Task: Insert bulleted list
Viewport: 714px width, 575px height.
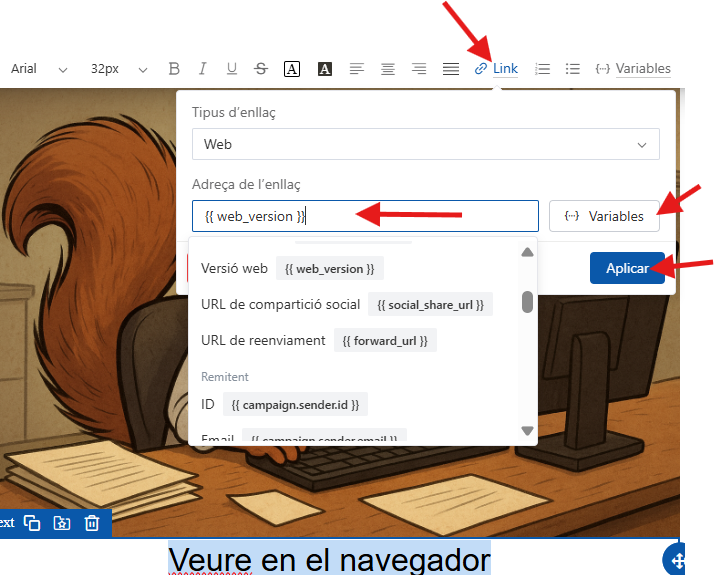Action: pos(572,69)
